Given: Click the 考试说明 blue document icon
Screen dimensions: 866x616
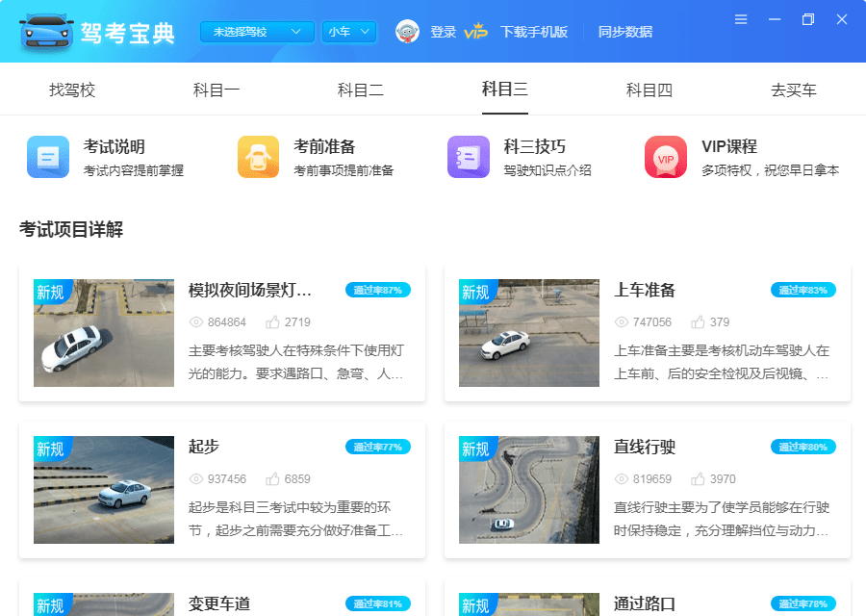Looking at the screenshot, I should (x=48, y=157).
